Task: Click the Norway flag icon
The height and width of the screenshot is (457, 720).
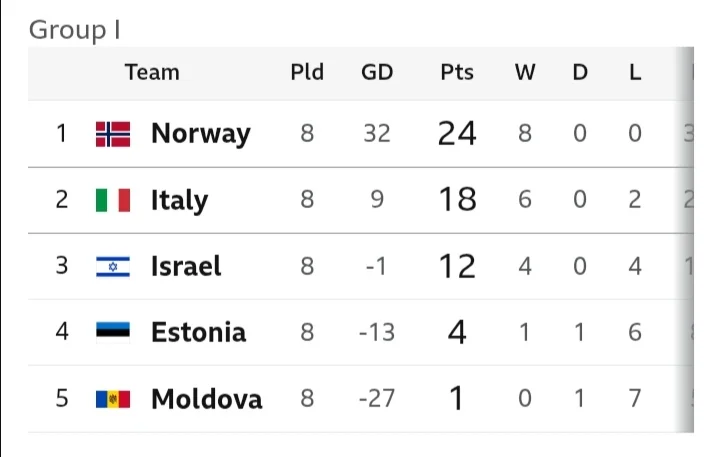Action: pyautogui.click(x=113, y=134)
